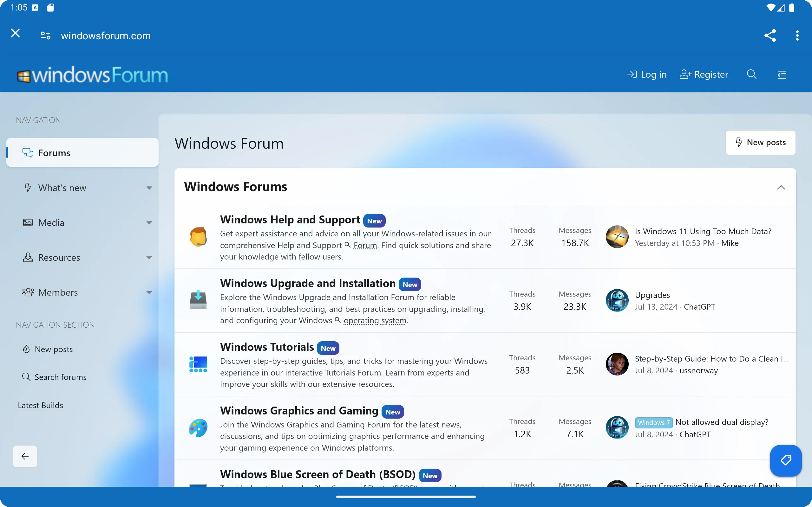
Task: Expand the What's new dropdown
Action: [x=149, y=188]
